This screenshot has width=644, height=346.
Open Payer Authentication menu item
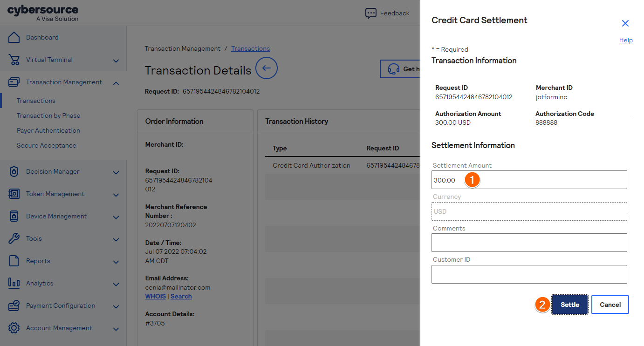[x=48, y=130]
